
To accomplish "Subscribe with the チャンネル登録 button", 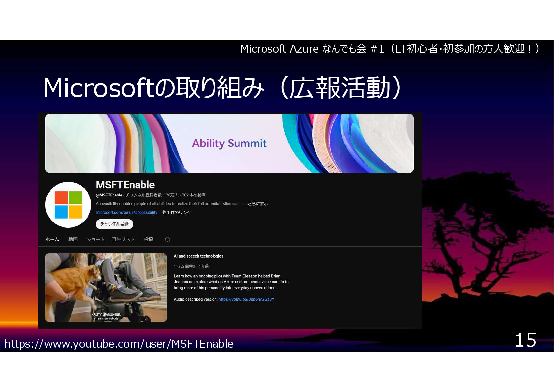I will pos(114,224).
